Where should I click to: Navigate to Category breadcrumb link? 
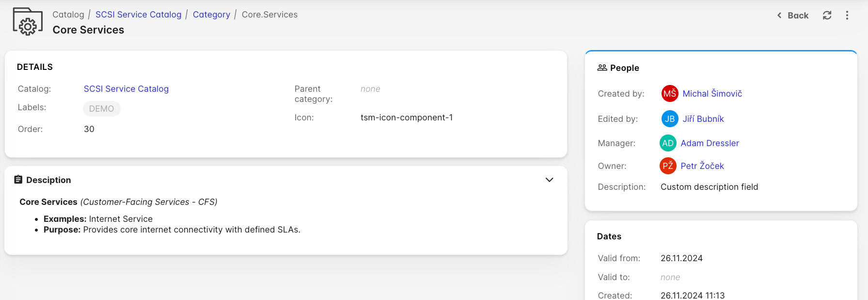[211, 15]
